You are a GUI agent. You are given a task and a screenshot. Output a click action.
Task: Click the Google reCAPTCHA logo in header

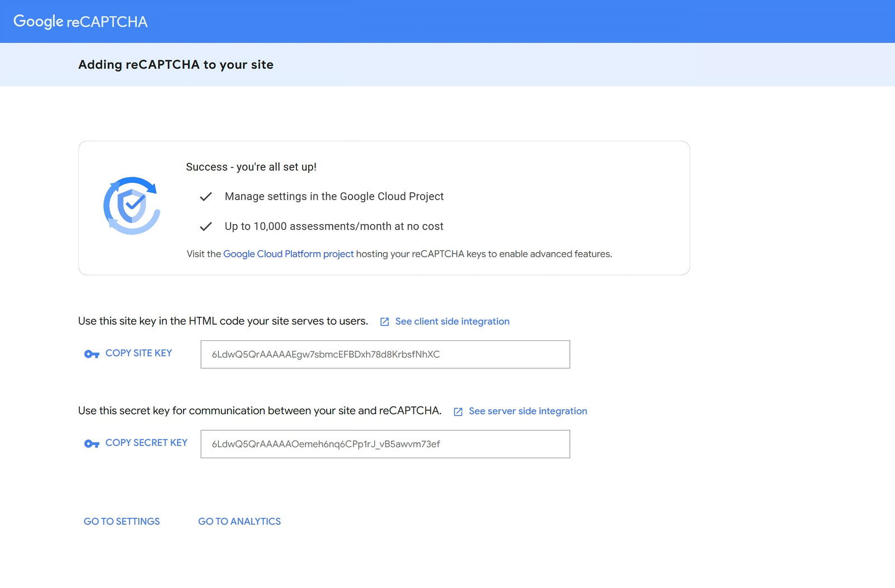point(81,22)
